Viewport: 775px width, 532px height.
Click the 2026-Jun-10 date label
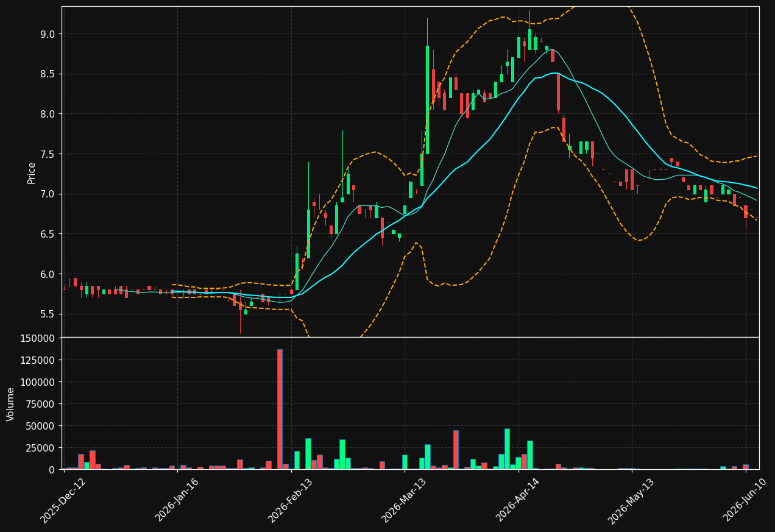click(x=745, y=500)
